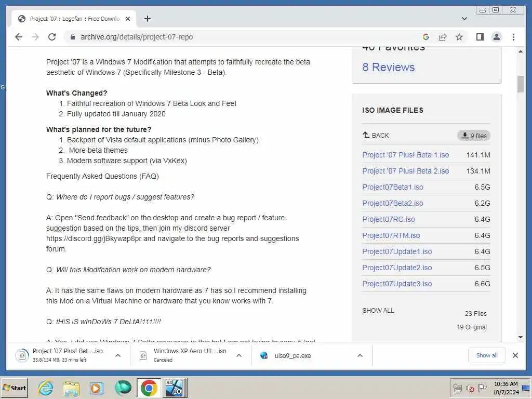This screenshot has width=532, height=399.
Task: Open a new tab with plus button
Action: (x=147, y=19)
